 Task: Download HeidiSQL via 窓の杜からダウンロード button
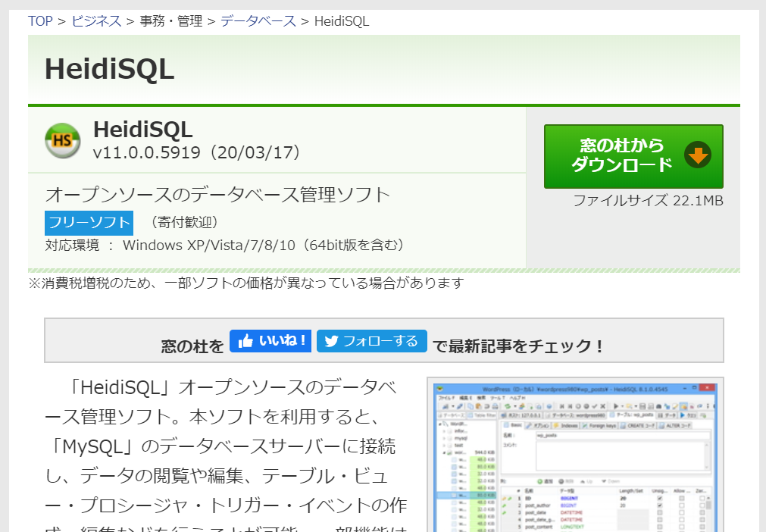[x=633, y=156]
